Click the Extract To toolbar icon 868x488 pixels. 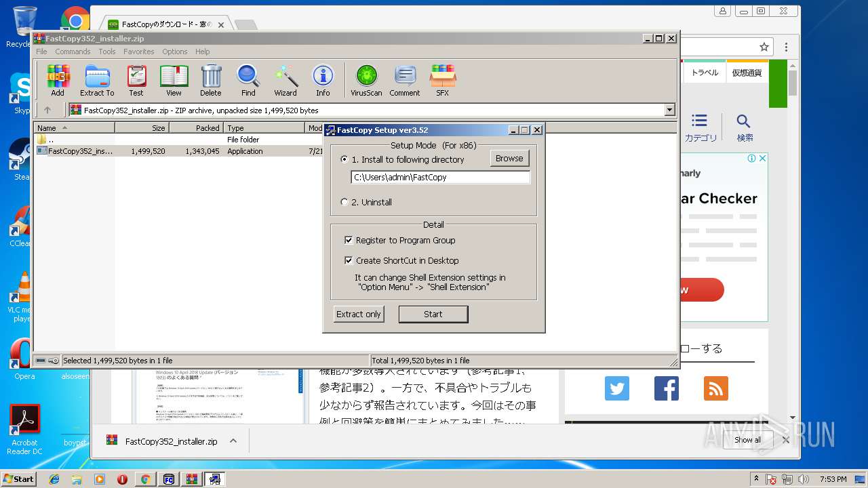pyautogui.click(x=97, y=81)
